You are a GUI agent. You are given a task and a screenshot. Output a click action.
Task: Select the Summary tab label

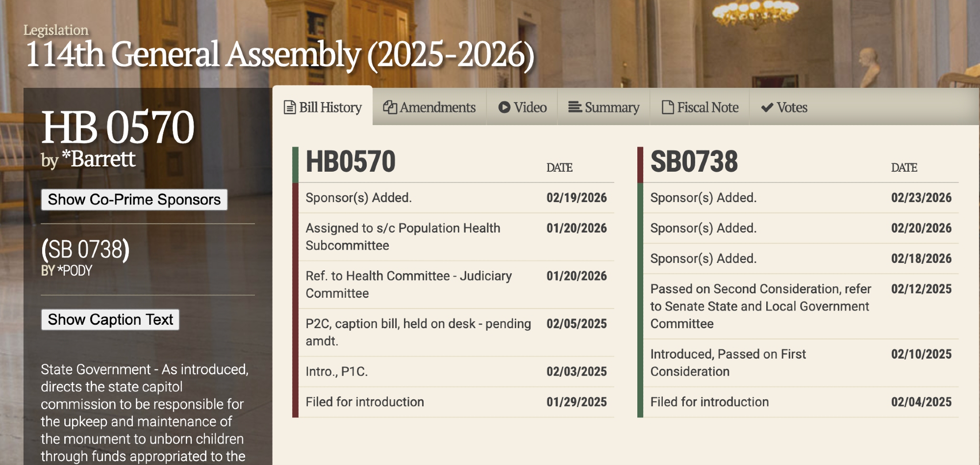pos(612,107)
